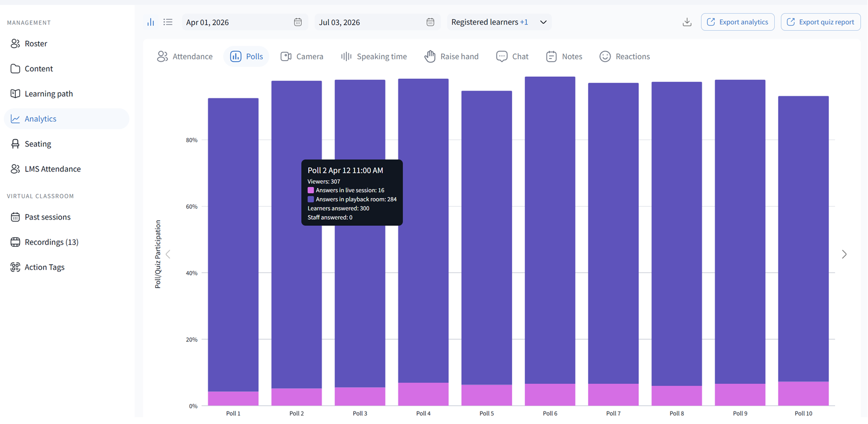868x424 pixels.
Task: Click the '80%' axis tick label
Action: click(x=191, y=140)
